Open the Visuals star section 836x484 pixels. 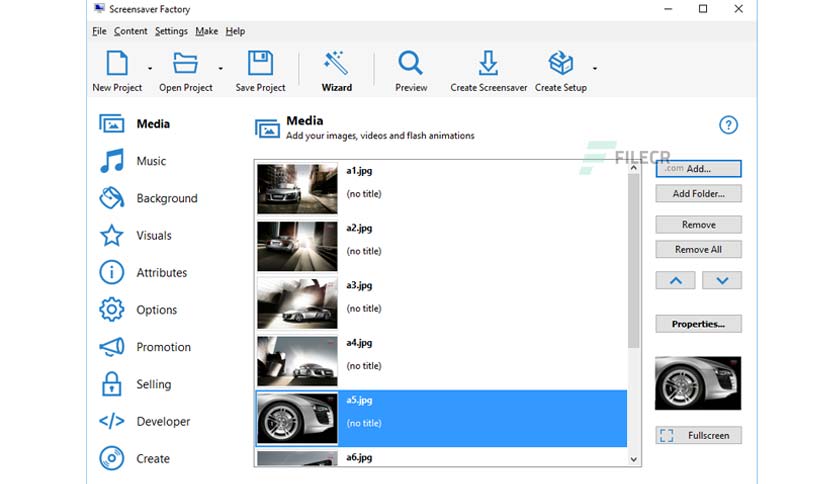[135, 236]
